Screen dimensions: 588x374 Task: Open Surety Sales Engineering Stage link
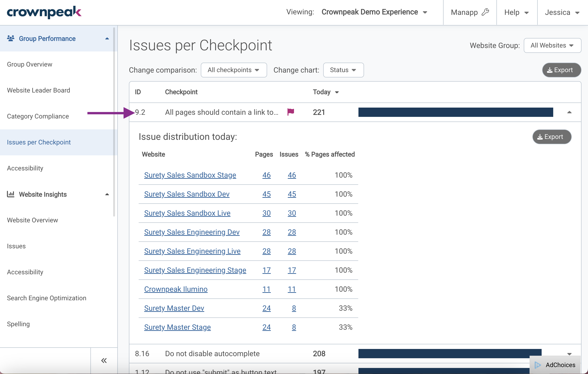pos(195,270)
